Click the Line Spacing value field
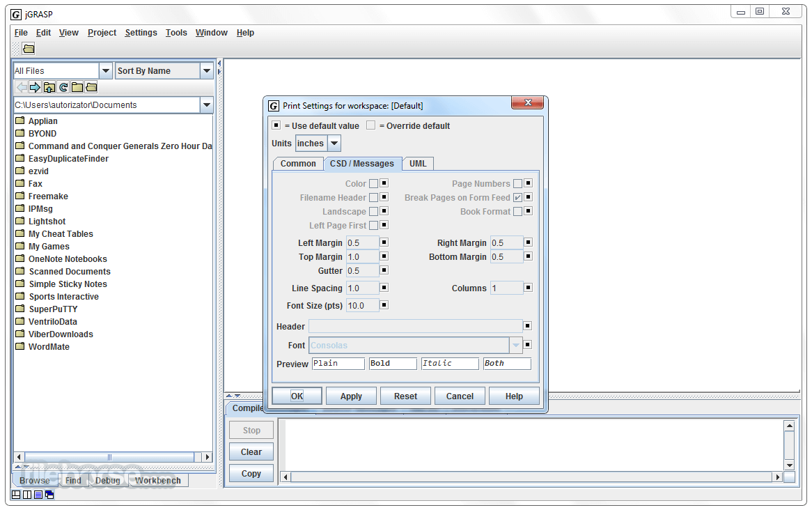 pos(363,288)
